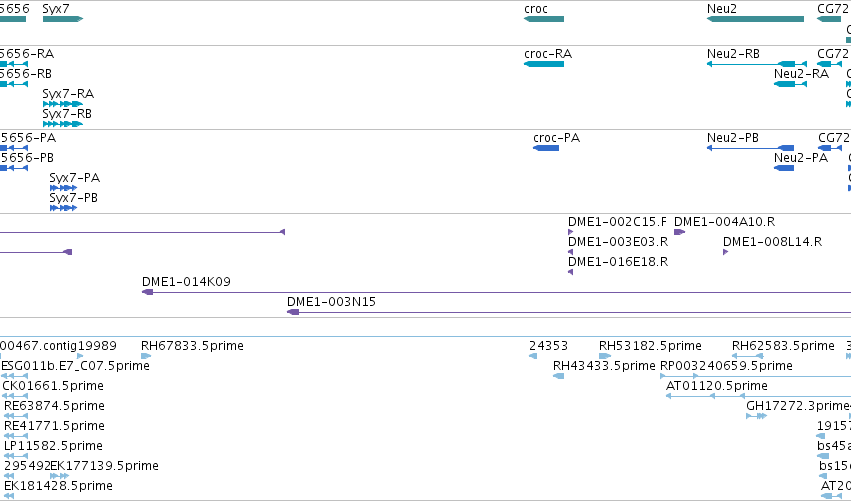Click the croc-PA protein feature

point(546,148)
